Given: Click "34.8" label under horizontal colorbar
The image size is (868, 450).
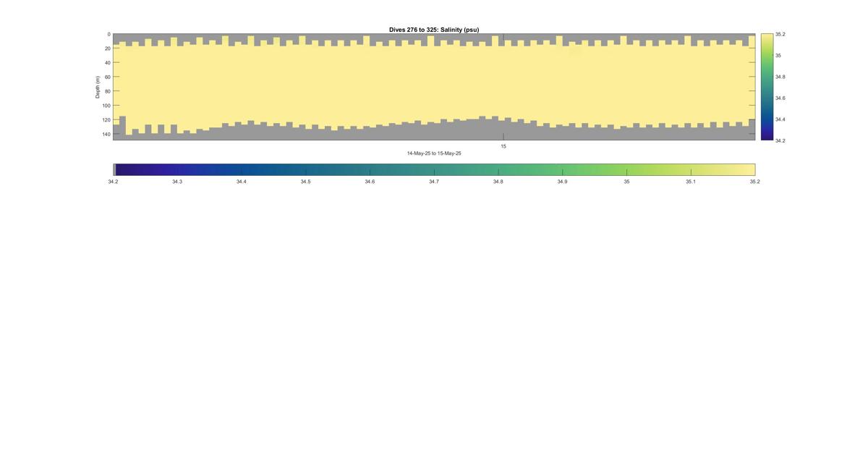Looking at the screenshot, I should 498,182.
